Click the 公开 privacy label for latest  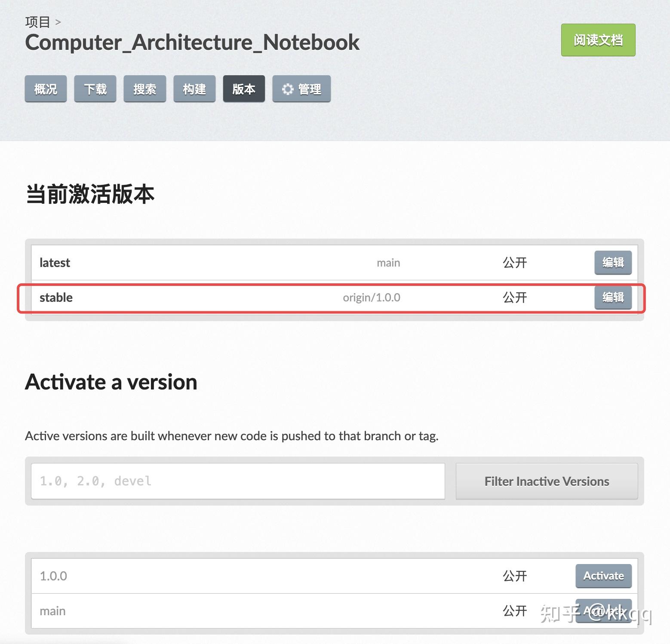coord(514,263)
